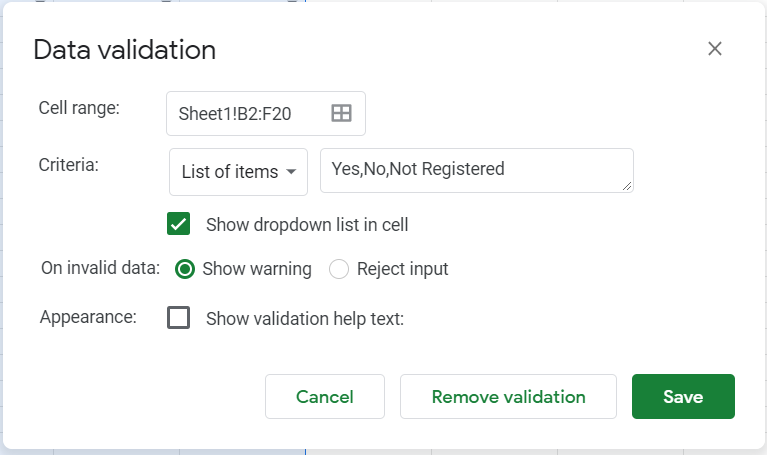The height and width of the screenshot is (455, 767).
Task: Save the data validation settings
Action: tap(683, 397)
